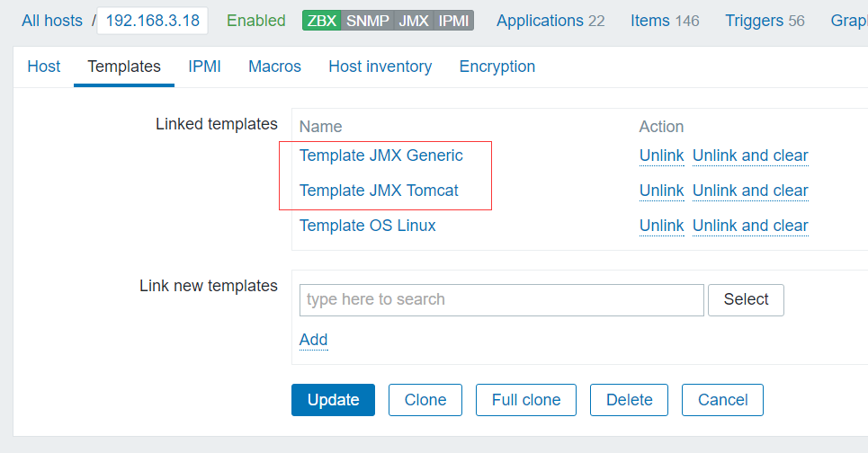The image size is (868, 453).
Task: Open the Template JMX Tomcat link
Action: (379, 191)
